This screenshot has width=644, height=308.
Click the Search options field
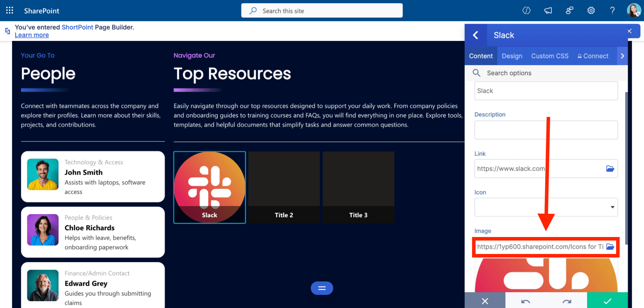(546, 73)
